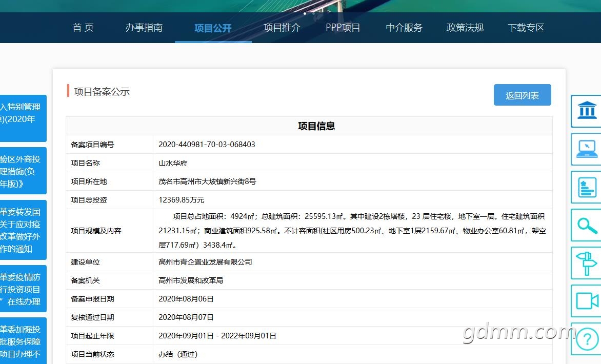Click the 备案项目编号 row label

pos(92,145)
